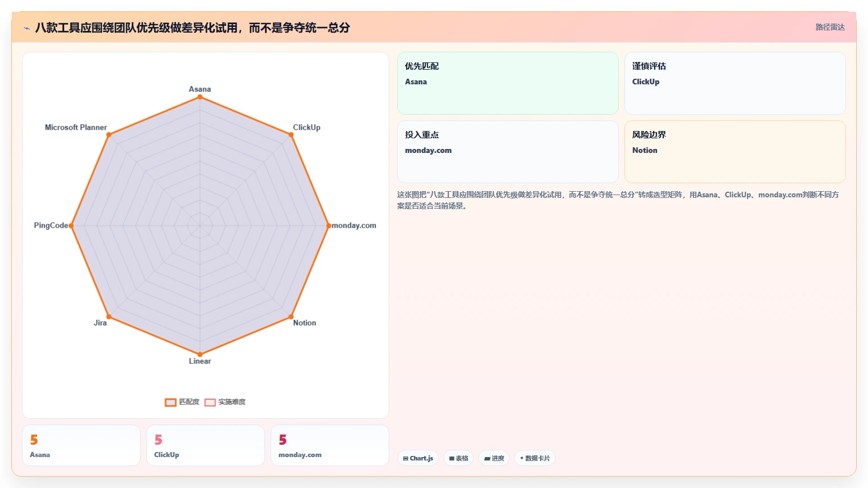Click the 路径雷达 label in the header
Screen dimensions: 868x488
point(830,27)
